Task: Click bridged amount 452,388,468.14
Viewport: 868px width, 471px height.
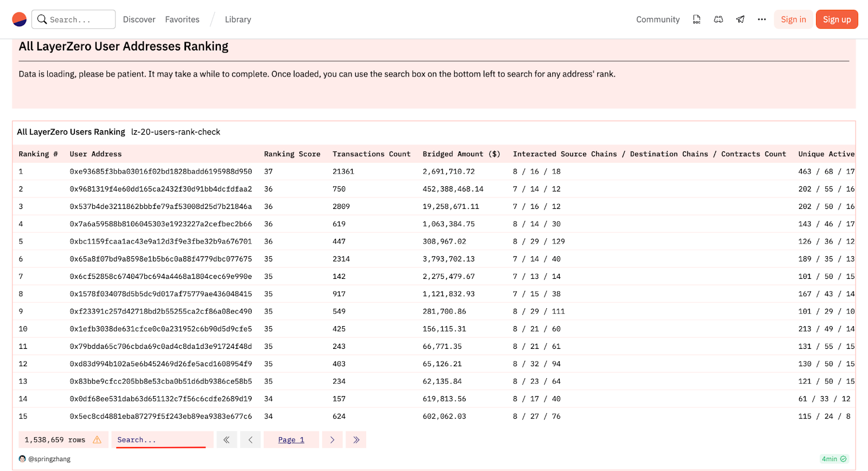Action: tap(453, 189)
